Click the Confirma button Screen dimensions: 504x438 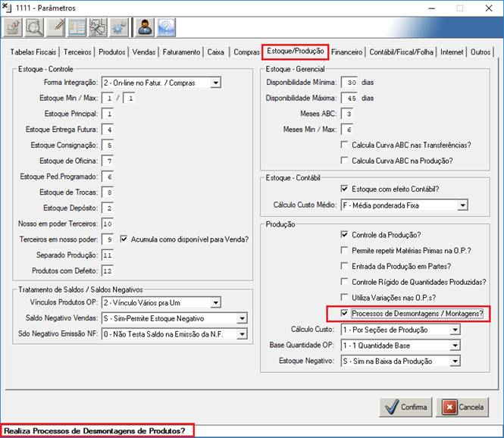tap(405, 407)
